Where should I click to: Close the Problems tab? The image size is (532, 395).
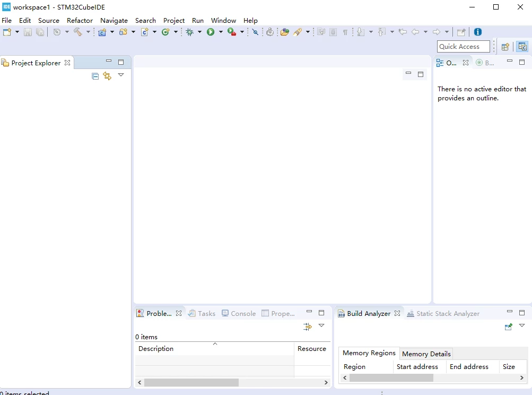179,313
